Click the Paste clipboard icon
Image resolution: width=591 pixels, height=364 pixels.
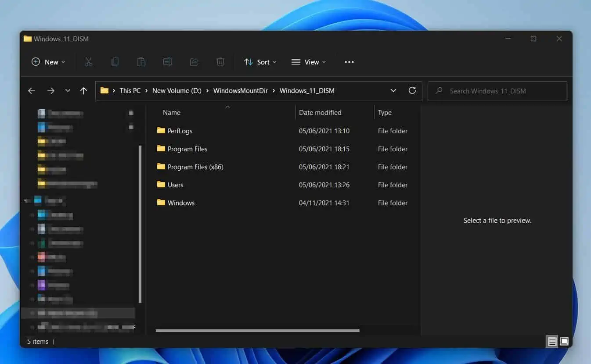(141, 62)
